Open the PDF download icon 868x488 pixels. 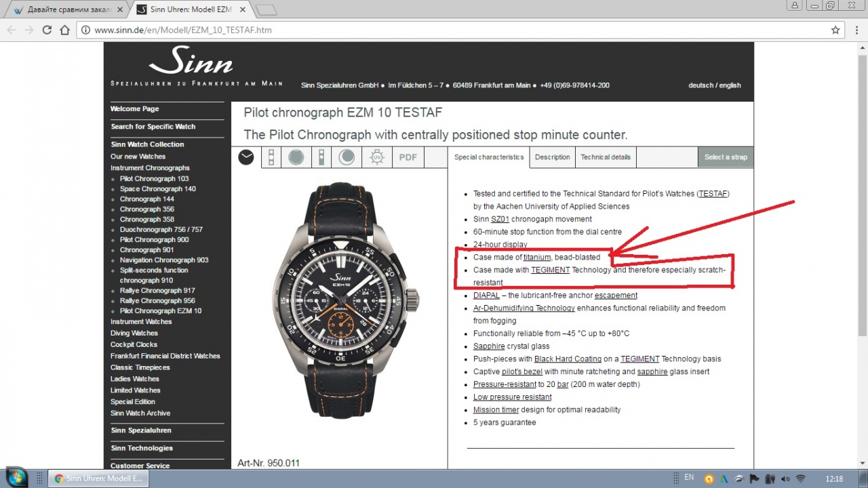point(408,157)
